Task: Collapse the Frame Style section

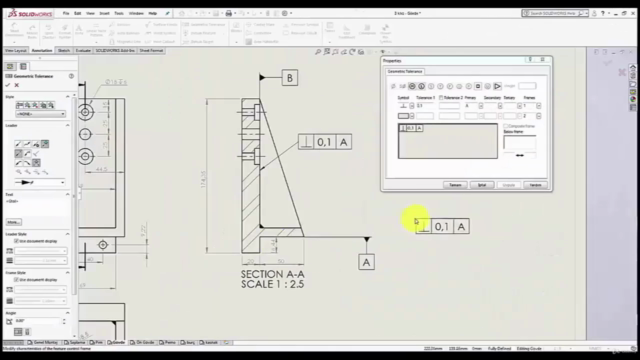Action: coord(67,272)
